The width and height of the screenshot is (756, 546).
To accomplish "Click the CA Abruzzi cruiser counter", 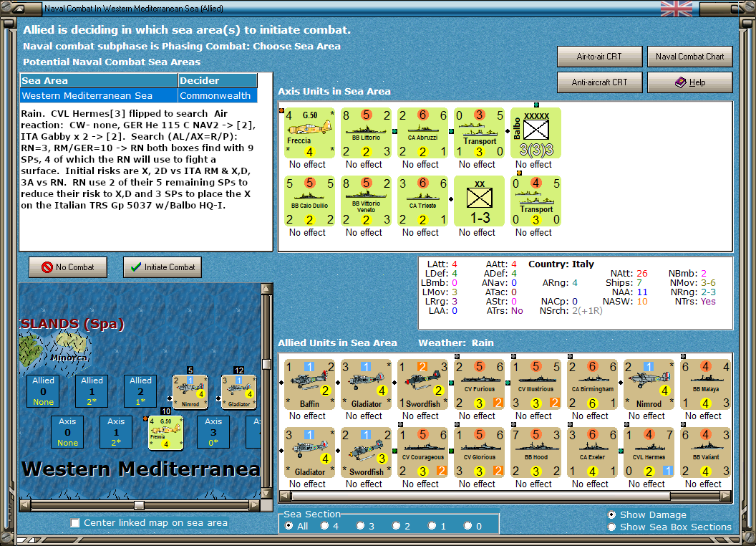I will click(x=422, y=133).
